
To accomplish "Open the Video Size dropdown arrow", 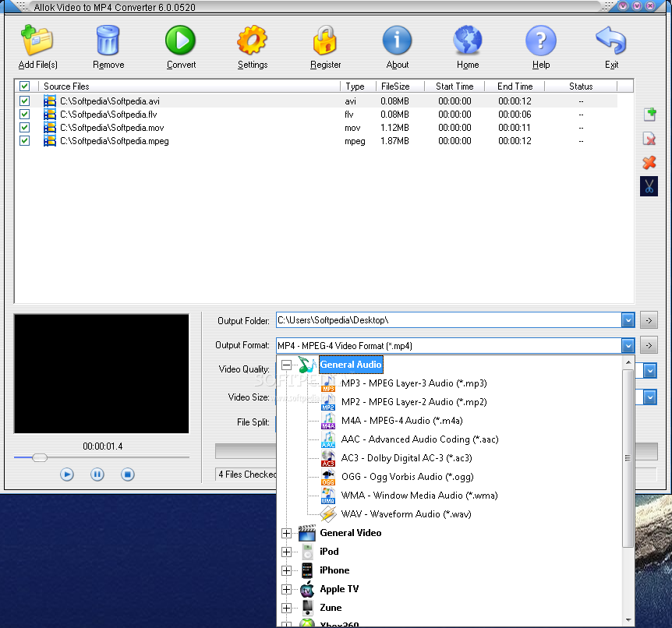I will (x=649, y=397).
